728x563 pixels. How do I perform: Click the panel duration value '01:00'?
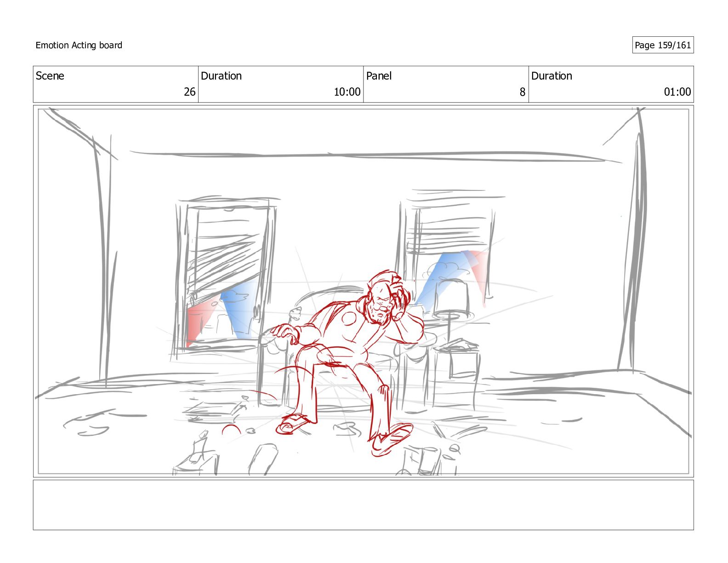677,92
